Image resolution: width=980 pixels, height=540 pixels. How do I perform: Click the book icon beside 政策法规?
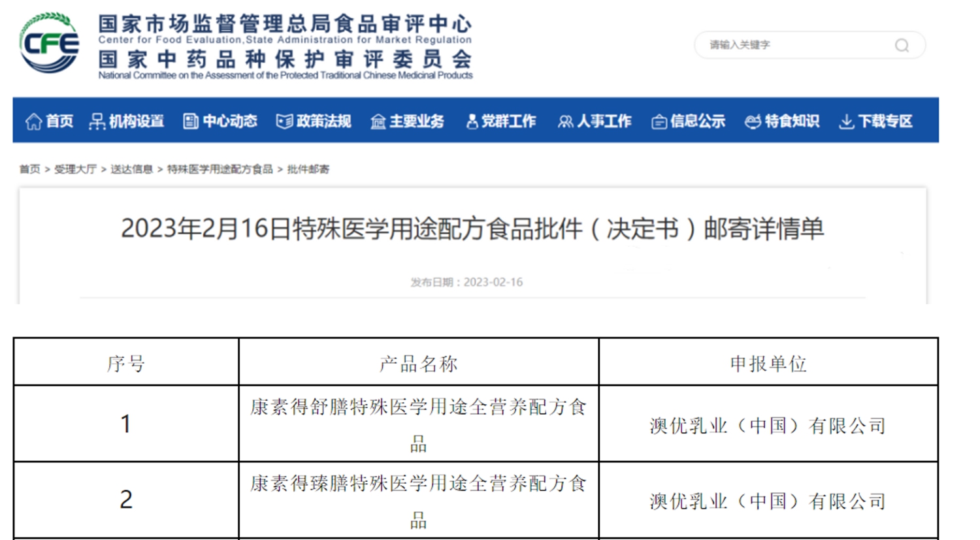click(x=284, y=121)
